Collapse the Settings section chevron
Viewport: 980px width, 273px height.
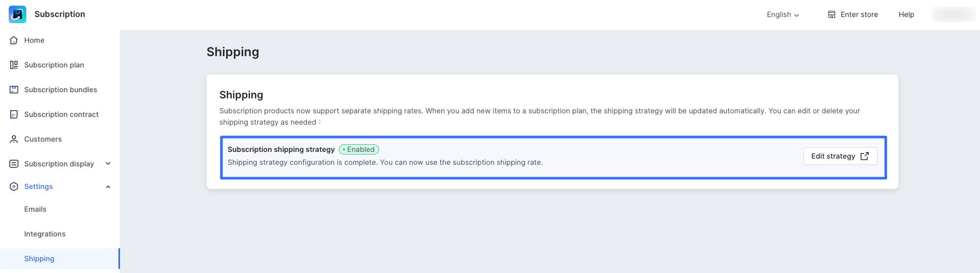pyautogui.click(x=108, y=186)
